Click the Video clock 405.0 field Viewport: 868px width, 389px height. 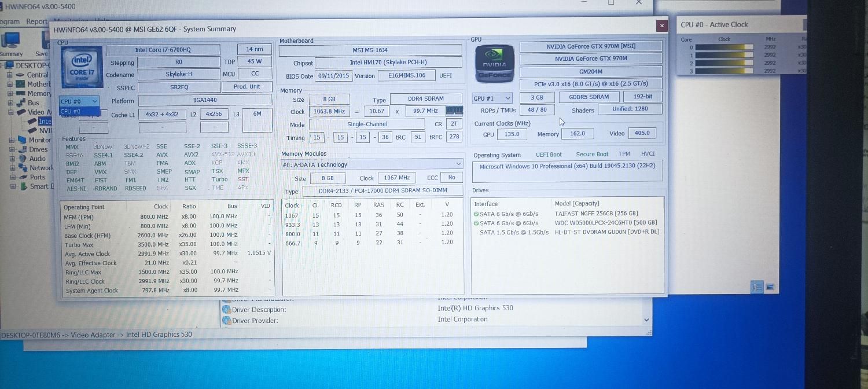(x=642, y=133)
